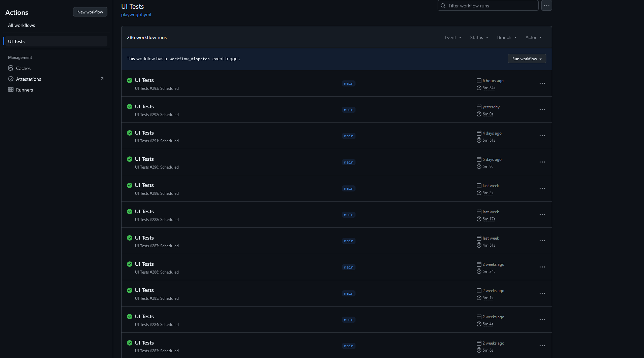Expand the Event filter dropdown
This screenshot has height=358, width=644.
pos(453,38)
